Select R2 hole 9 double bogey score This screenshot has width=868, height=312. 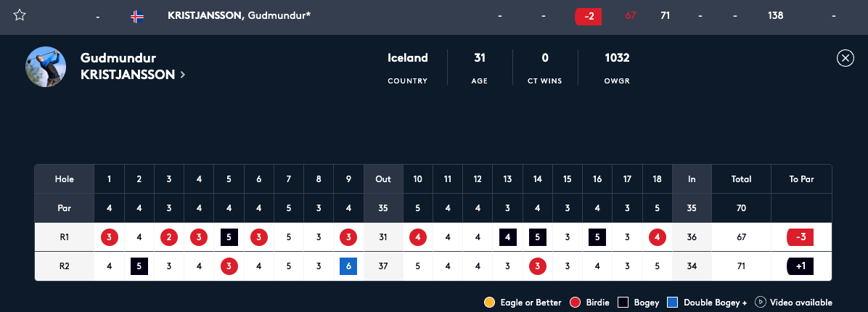coord(348,266)
